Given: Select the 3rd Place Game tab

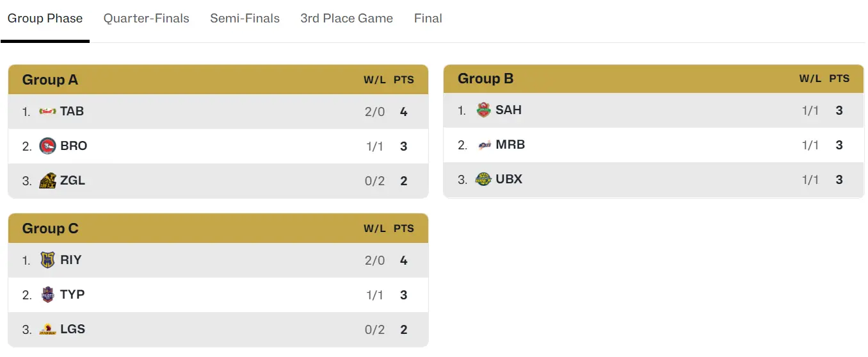Looking at the screenshot, I should [x=347, y=19].
